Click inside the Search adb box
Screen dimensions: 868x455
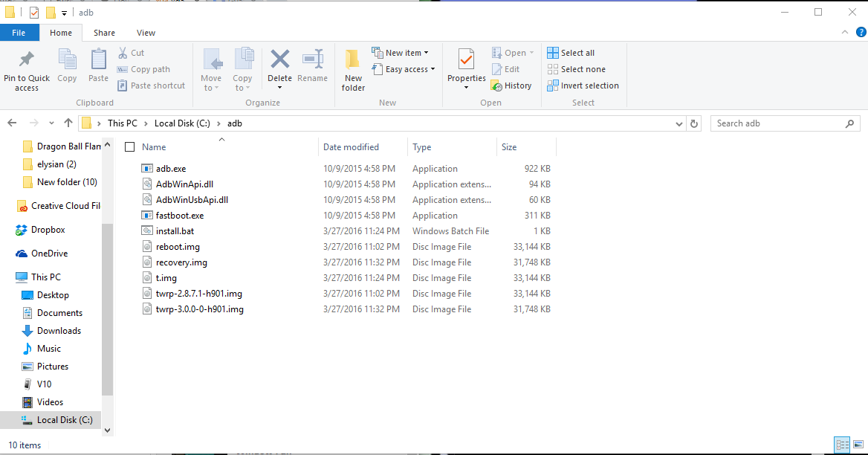pos(773,123)
